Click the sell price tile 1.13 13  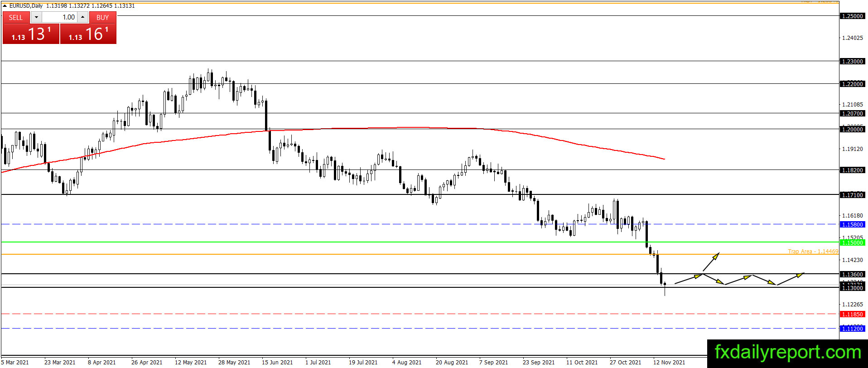pos(31,34)
